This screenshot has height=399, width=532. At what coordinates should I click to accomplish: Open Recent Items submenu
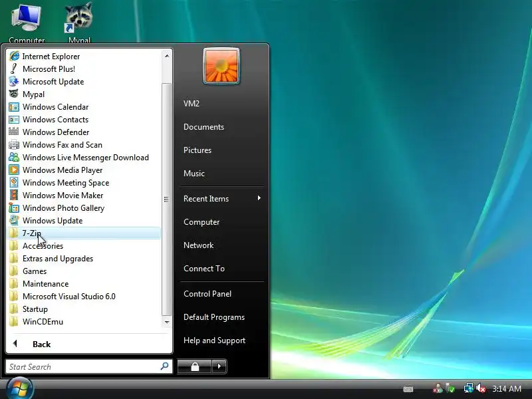(x=222, y=198)
